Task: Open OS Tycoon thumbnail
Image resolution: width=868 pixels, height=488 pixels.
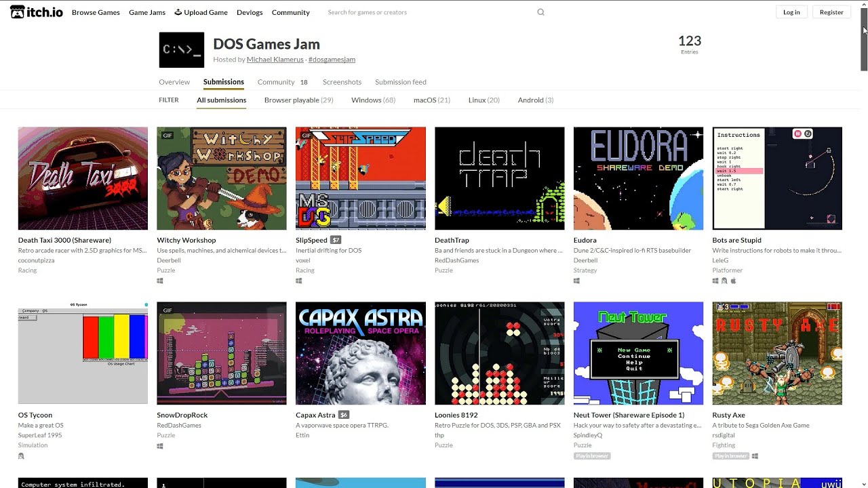Action: tap(83, 353)
